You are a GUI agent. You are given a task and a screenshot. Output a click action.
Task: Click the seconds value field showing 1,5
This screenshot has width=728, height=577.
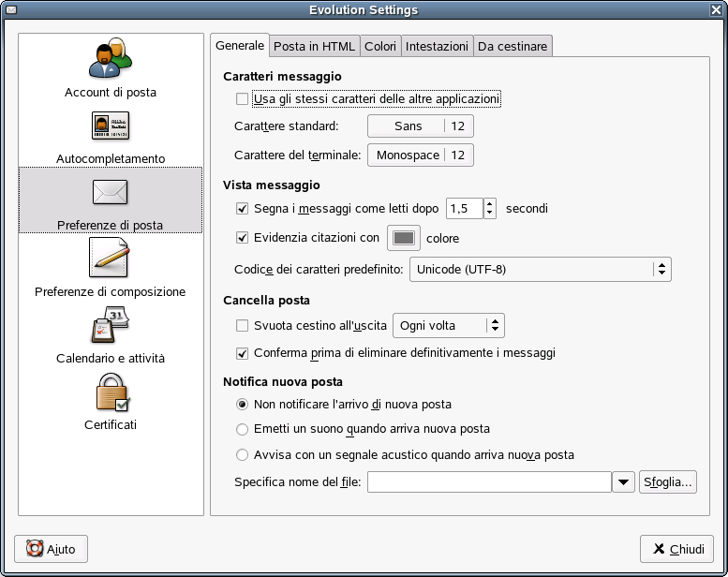pos(465,209)
